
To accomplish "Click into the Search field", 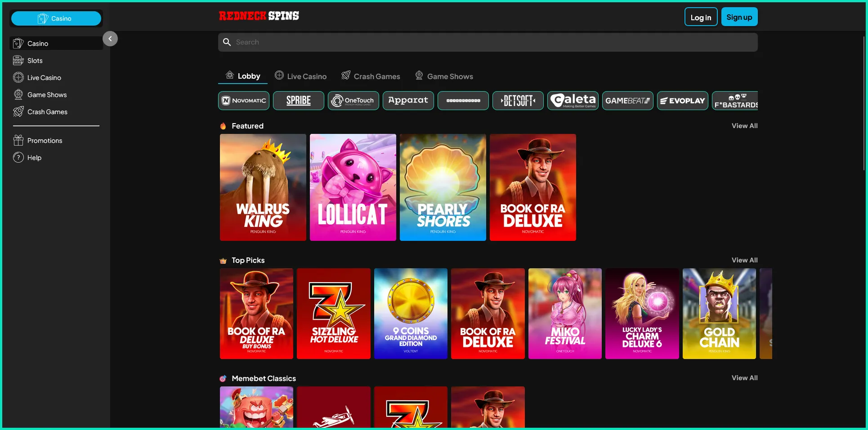I will (x=488, y=42).
